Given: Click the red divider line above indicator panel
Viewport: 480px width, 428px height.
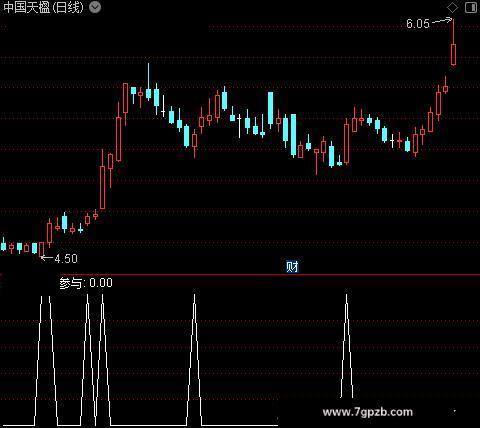Looking at the screenshot, I should click(x=240, y=275).
